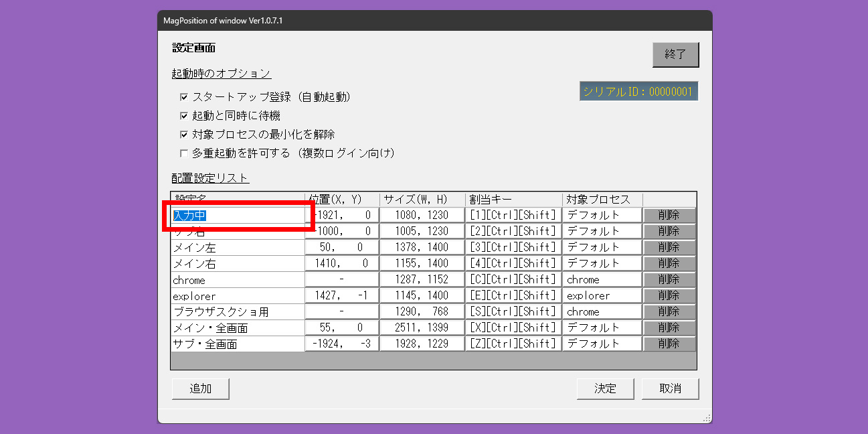Viewport: 868px width, 434px height.
Task: Click hotkey cell [C][Ctrl][Shift]
Action: [513, 279]
